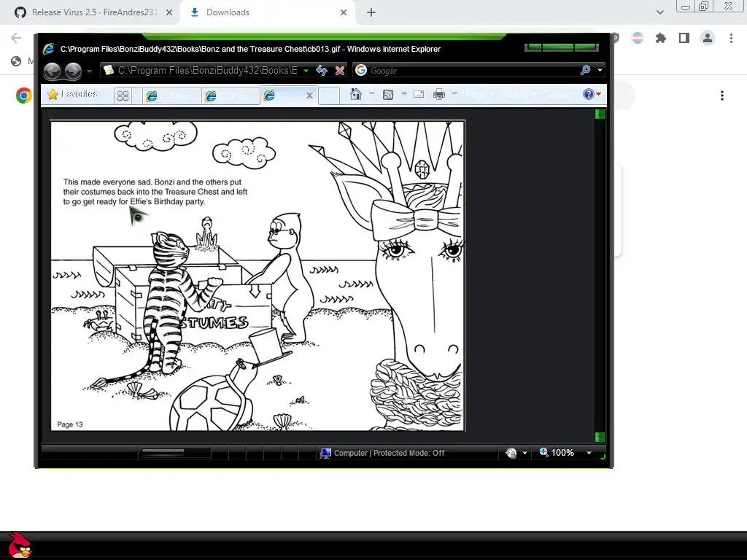The image size is (747, 560).
Task: Open Chrome's three-dot main menu
Action: coord(731,38)
